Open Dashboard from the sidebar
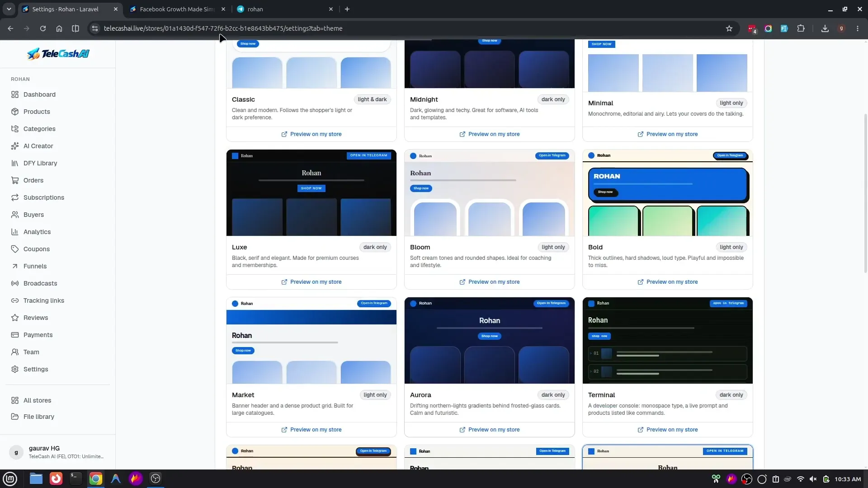868x488 pixels. tap(39, 94)
